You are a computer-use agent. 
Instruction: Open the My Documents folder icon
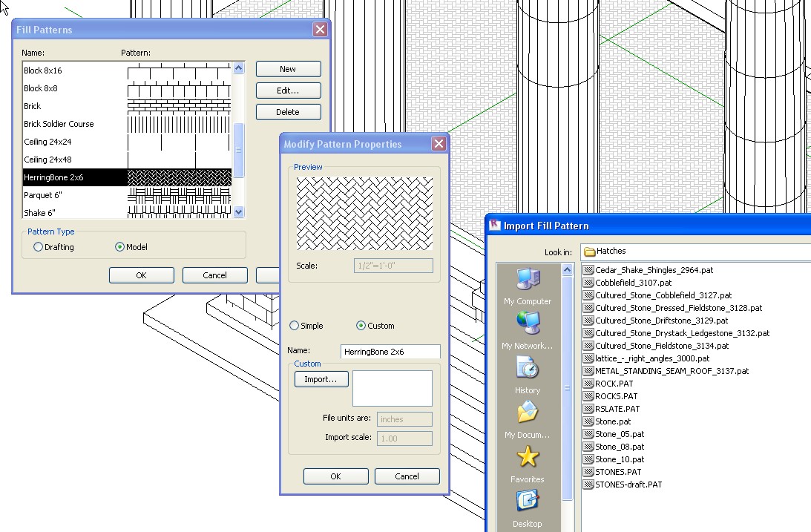pyautogui.click(x=528, y=413)
